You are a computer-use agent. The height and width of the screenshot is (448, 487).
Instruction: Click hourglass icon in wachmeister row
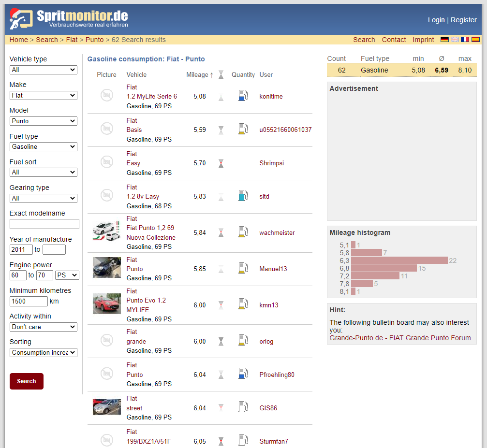[x=221, y=233]
